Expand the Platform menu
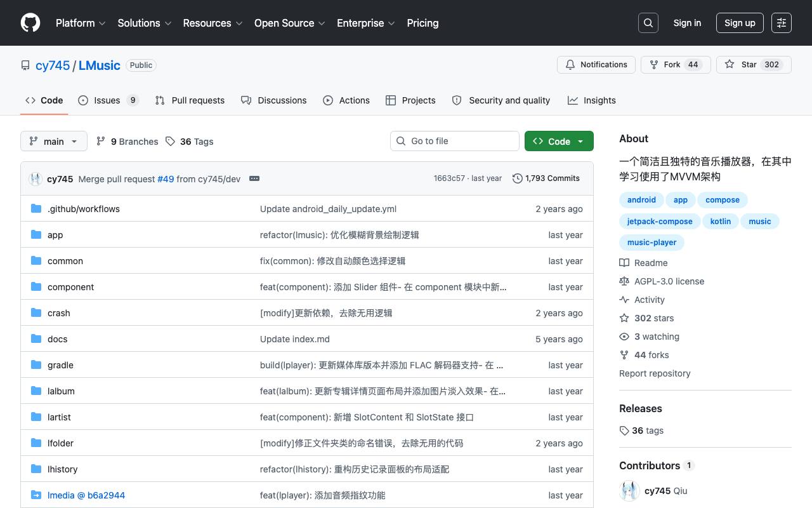The width and height of the screenshot is (812, 508). click(81, 23)
